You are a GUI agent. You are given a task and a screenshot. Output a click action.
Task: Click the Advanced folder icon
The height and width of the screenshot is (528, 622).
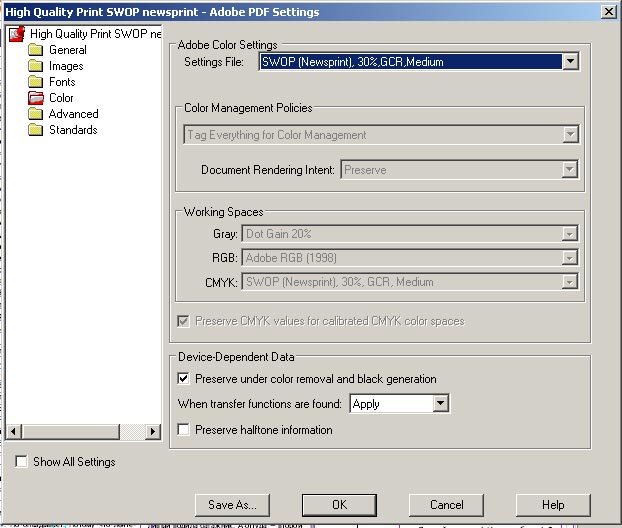point(36,114)
